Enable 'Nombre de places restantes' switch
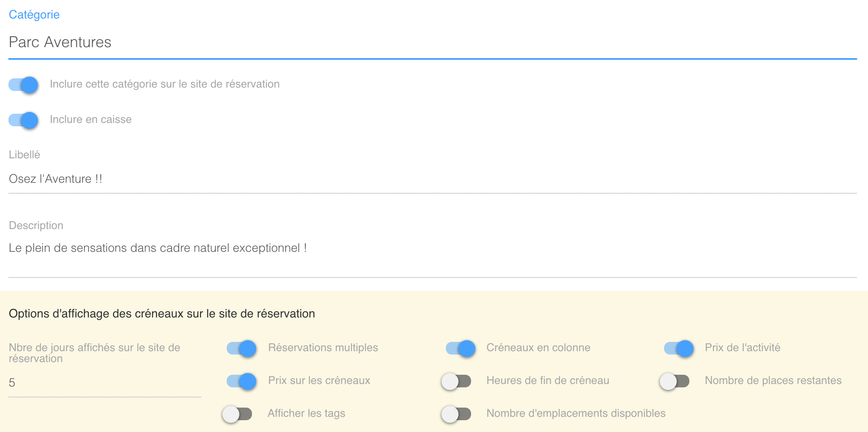 [675, 381]
